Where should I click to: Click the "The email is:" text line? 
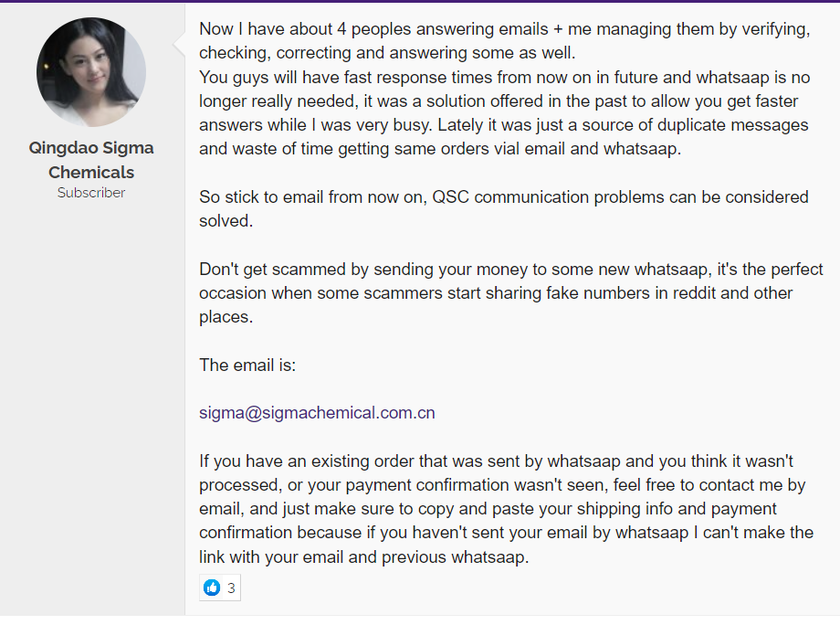pyautogui.click(x=247, y=365)
